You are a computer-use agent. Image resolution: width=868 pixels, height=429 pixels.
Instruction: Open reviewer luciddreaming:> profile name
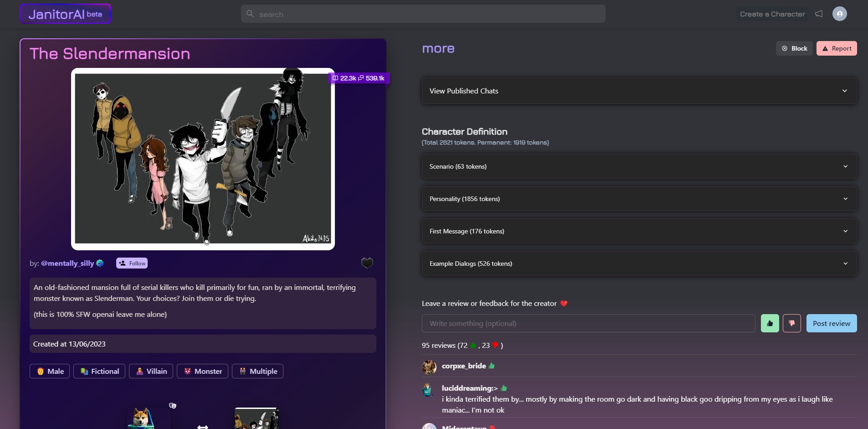point(470,388)
